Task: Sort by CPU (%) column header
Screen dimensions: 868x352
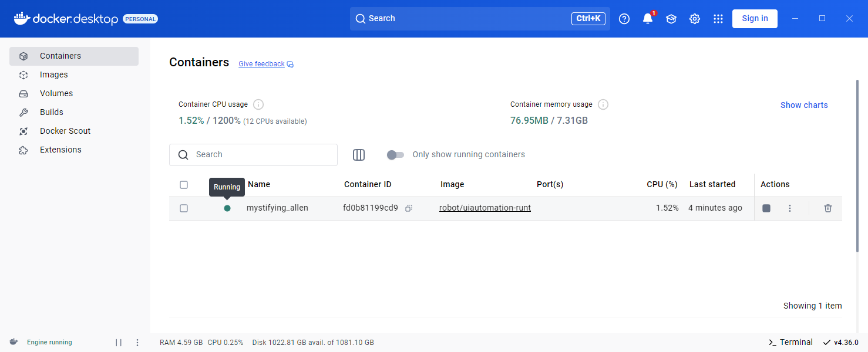Action: tap(662, 184)
